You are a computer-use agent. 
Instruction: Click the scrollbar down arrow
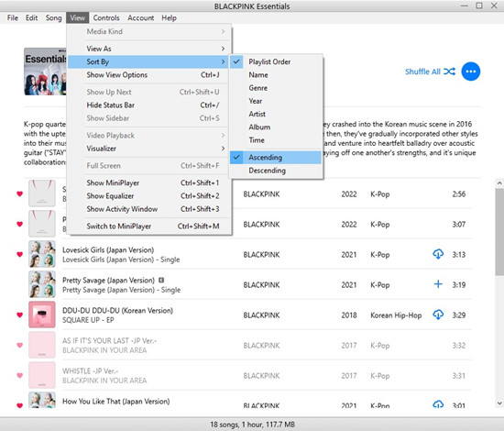(x=499, y=403)
